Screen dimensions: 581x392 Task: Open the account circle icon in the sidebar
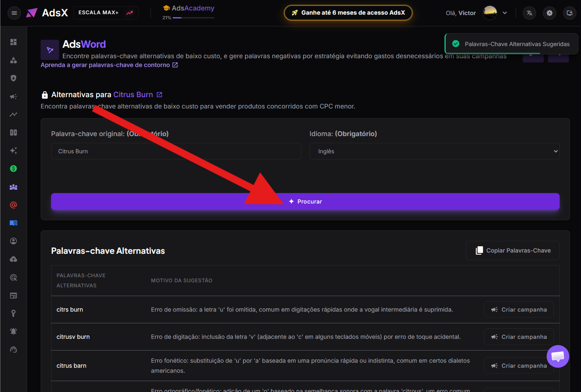(x=13, y=241)
